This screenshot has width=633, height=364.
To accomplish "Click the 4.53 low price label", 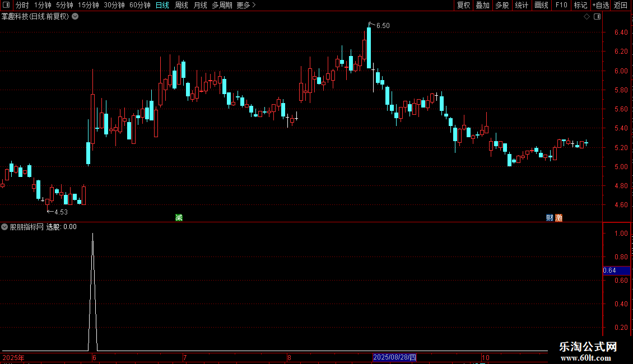I will [61, 212].
